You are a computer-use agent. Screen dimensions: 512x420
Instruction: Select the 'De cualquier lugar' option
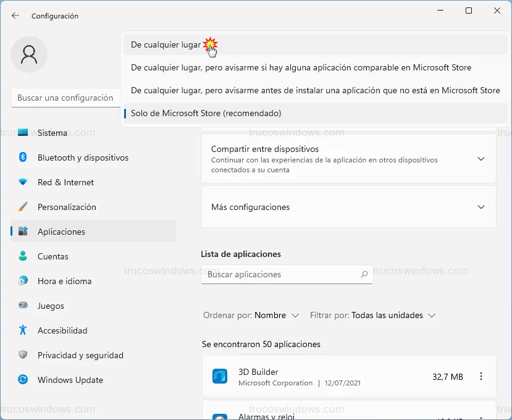(166, 45)
